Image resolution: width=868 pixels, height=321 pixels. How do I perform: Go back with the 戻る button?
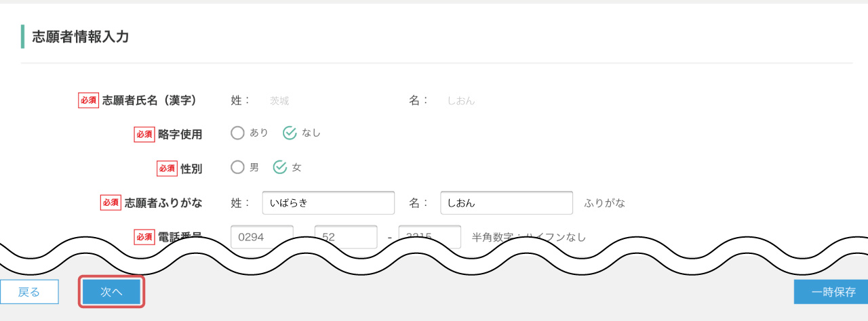click(x=29, y=292)
